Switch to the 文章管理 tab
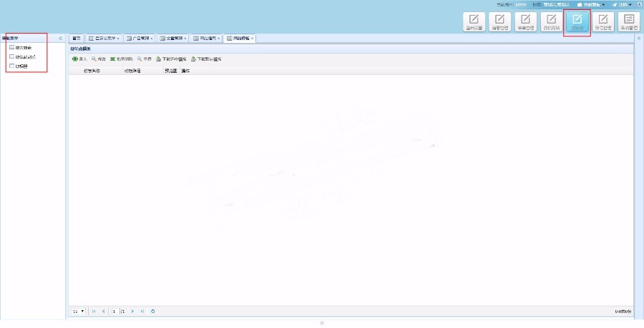The height and width of the screenshot is (328, 644). (173, 38)
